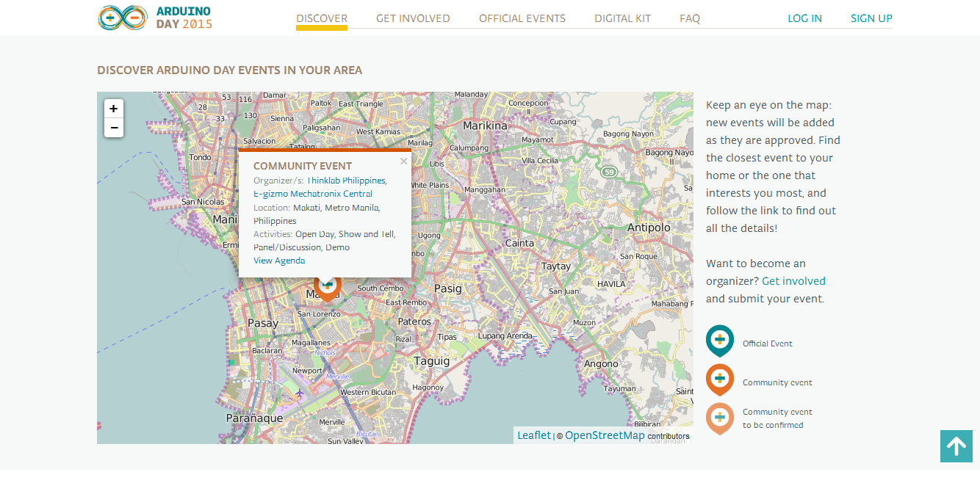
Task: Open the OpenStreetMap attribution link
Action: tap(605, 435)
